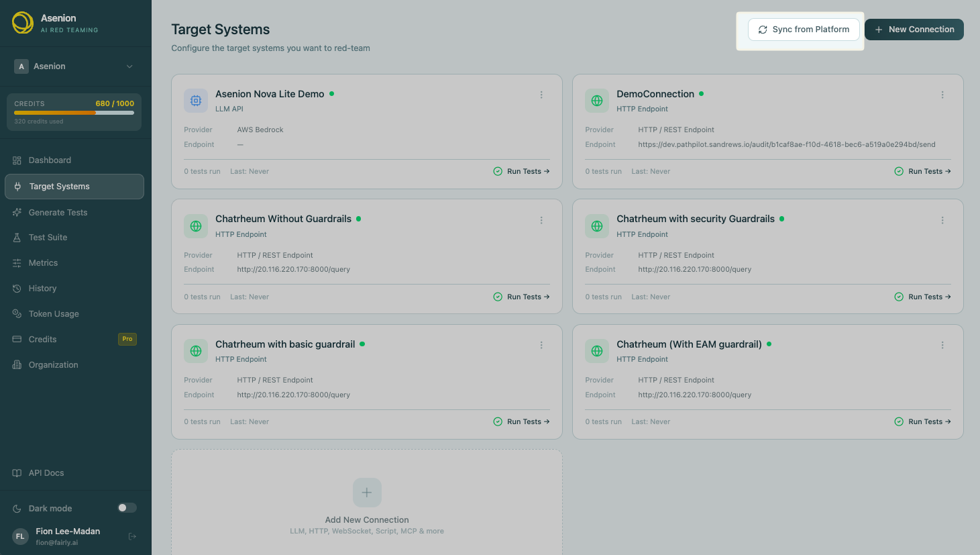The image size is (980, 555).
Task: Click the Asenion logo icon
Action: coord(23,23)
